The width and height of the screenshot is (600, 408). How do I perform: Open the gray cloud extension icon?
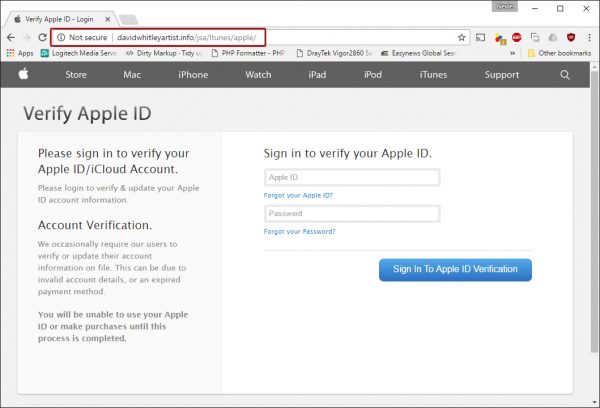click(x=553, y=38)
